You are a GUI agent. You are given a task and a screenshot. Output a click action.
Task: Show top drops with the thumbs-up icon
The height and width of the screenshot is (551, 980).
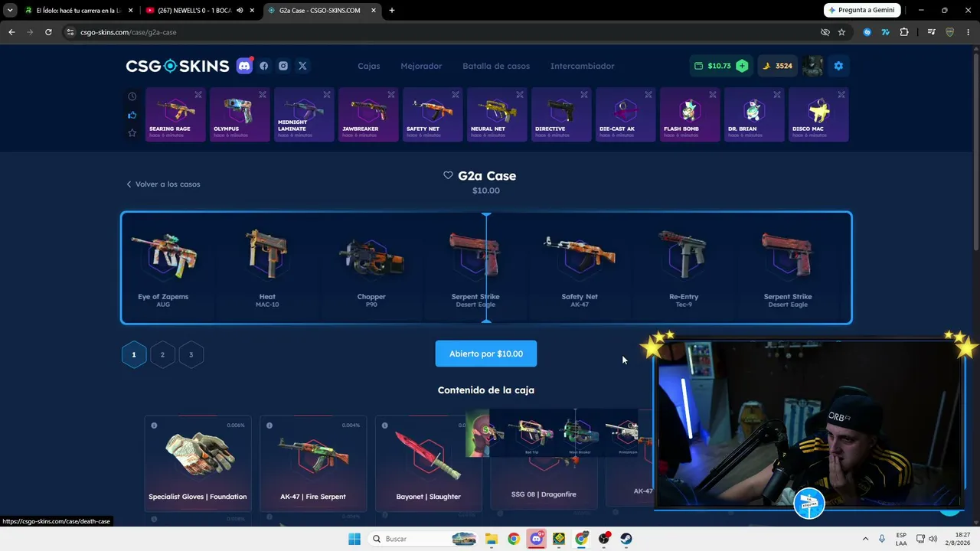click(x=132, y=115)
